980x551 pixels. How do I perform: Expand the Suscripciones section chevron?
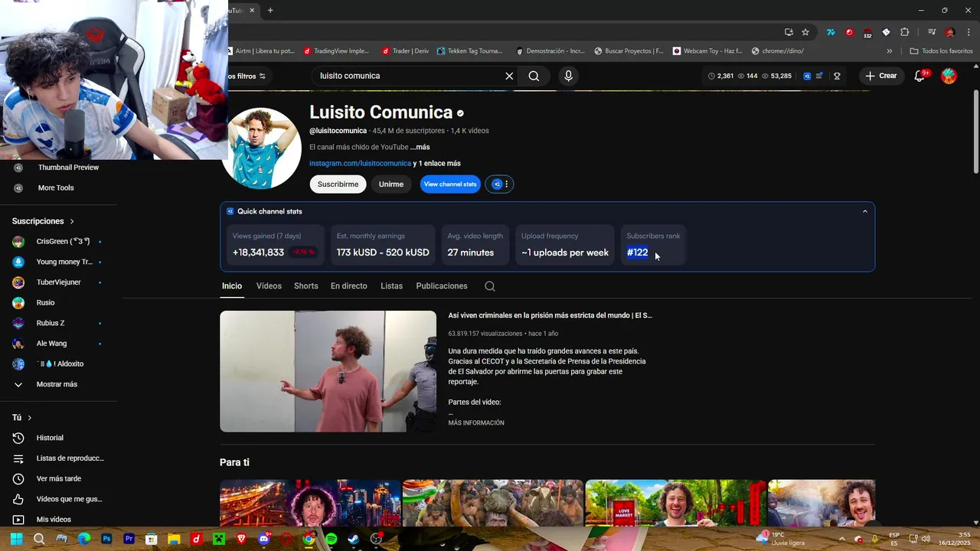pos(72,221)
